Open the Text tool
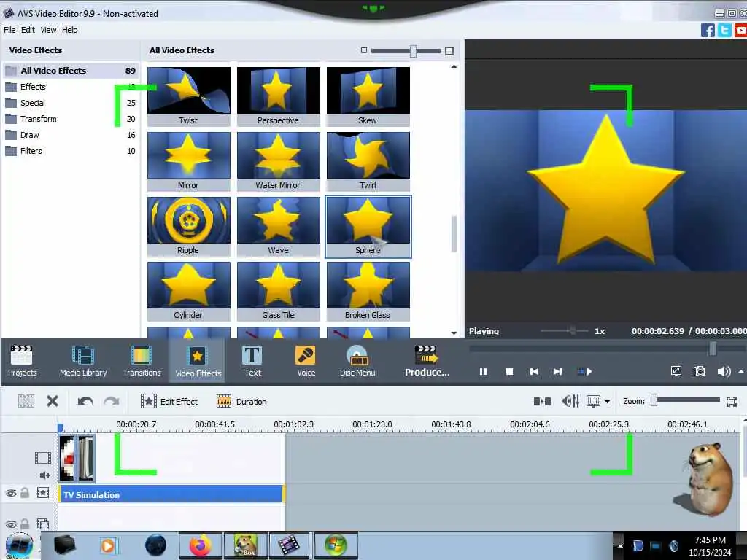Screen dimensions: 747x560 point(252,361)
